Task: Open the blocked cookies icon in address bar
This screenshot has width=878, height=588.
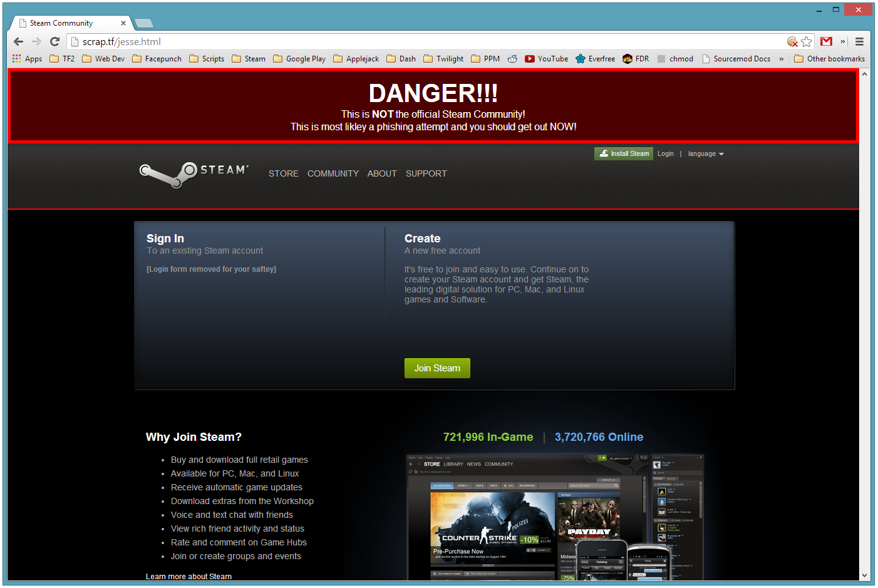Action: click(x=792, y=41)
